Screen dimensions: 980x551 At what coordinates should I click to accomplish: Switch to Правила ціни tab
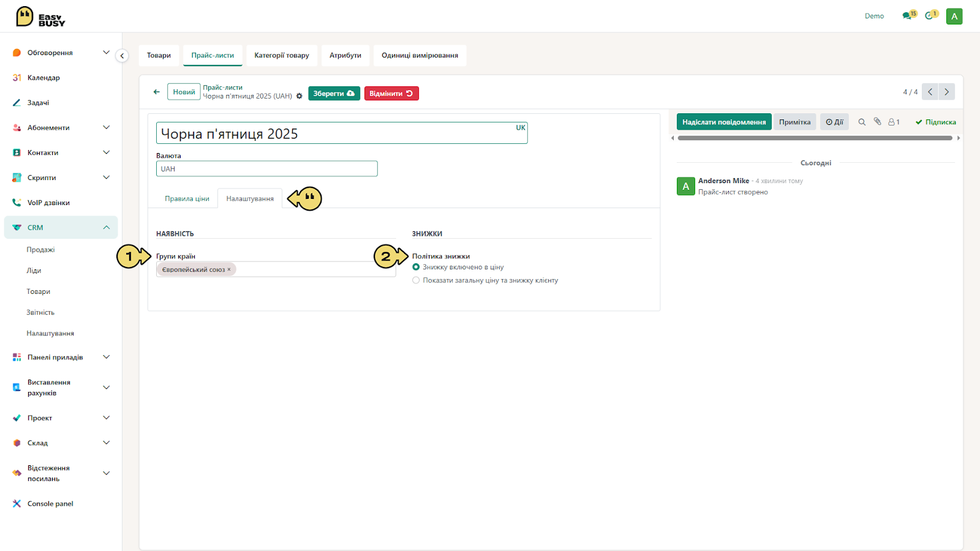(187, 198)
